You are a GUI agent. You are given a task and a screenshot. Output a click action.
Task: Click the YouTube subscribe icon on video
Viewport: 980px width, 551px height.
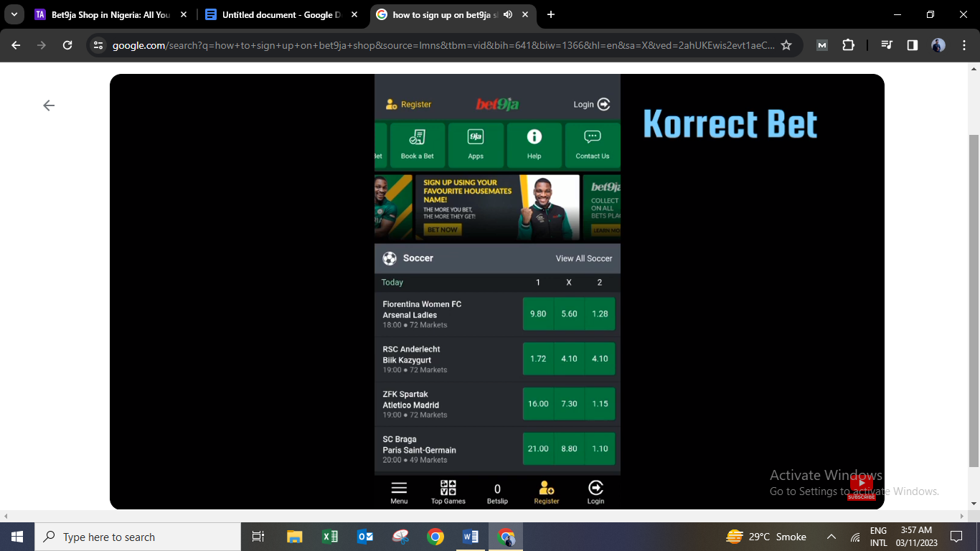click(862, 487)
